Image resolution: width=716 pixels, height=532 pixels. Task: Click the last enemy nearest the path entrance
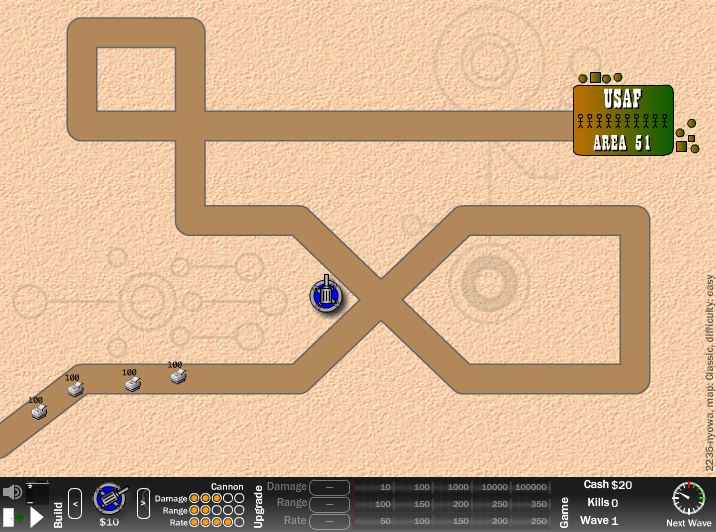coord(39,411)
